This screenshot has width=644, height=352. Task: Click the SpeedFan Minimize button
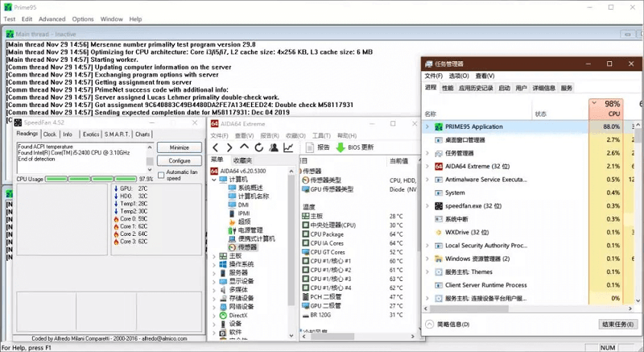click(x=179, y=148)
